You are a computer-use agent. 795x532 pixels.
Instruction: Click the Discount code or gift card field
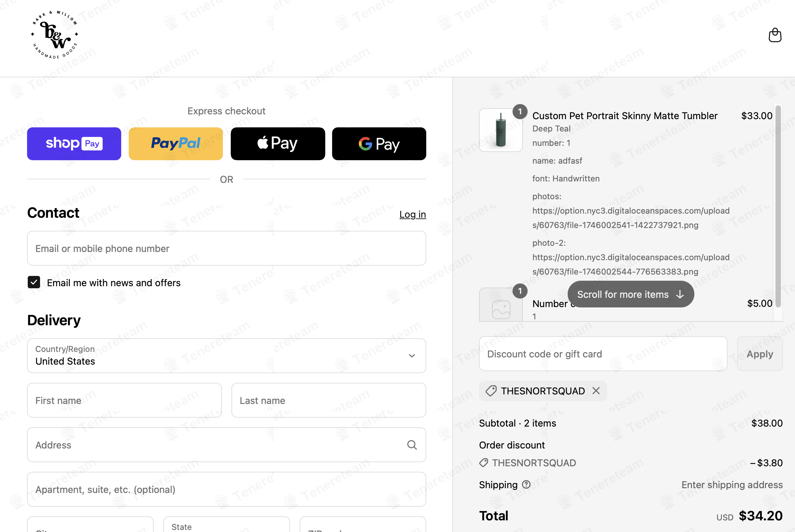point(603,354)
